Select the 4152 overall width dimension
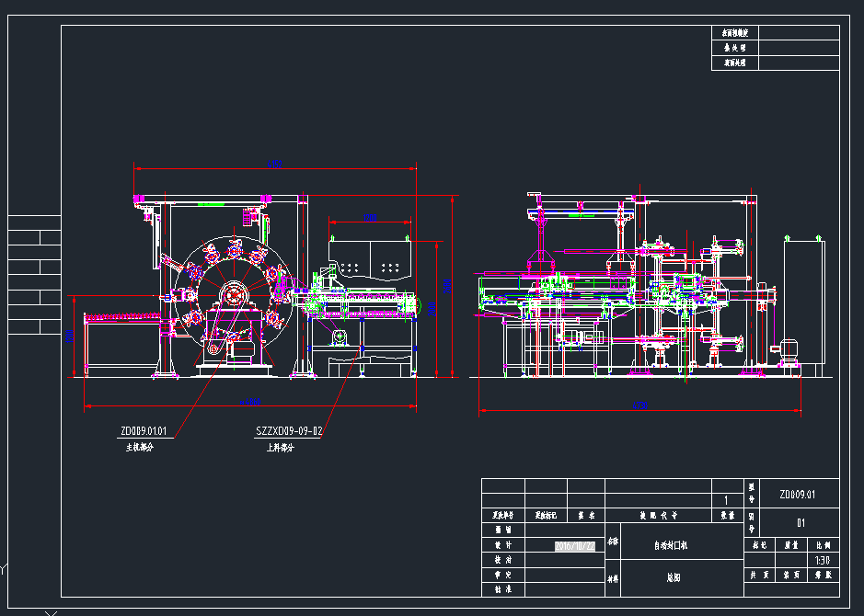864x616 pixels. tap(274, 164)
